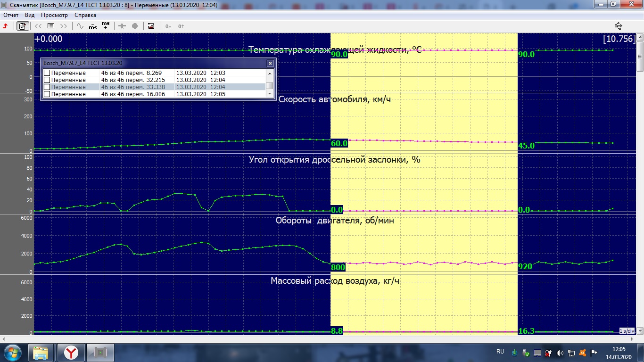Screen dimensions: 644x362
Task: Click the 'a↑' font increase icon
Action: [x=181, y=26]
